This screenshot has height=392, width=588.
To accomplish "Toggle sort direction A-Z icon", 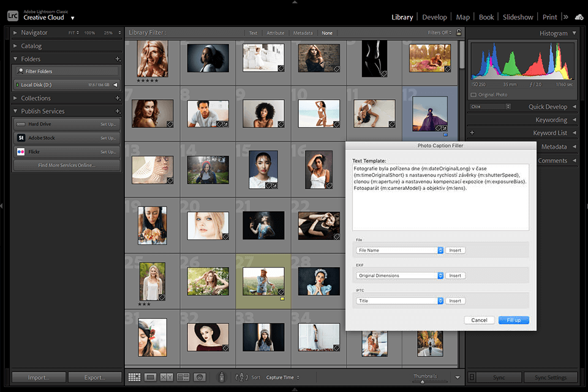I will (x=241, y=377).
